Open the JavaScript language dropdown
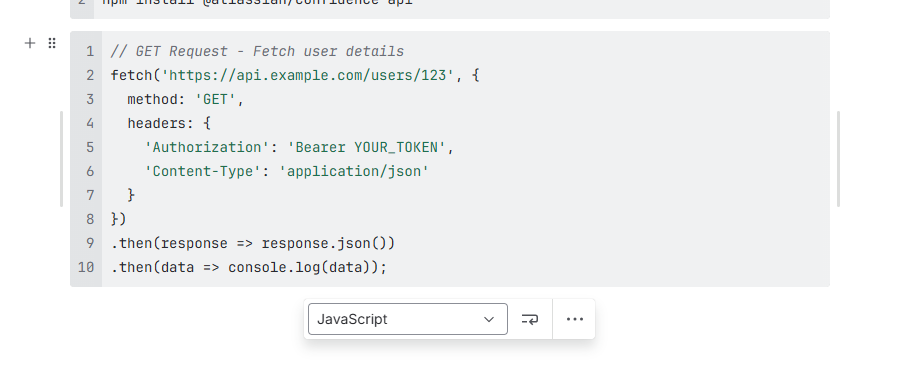The height and width of the screenshot is (385, 902). click(x=408, y=319)
